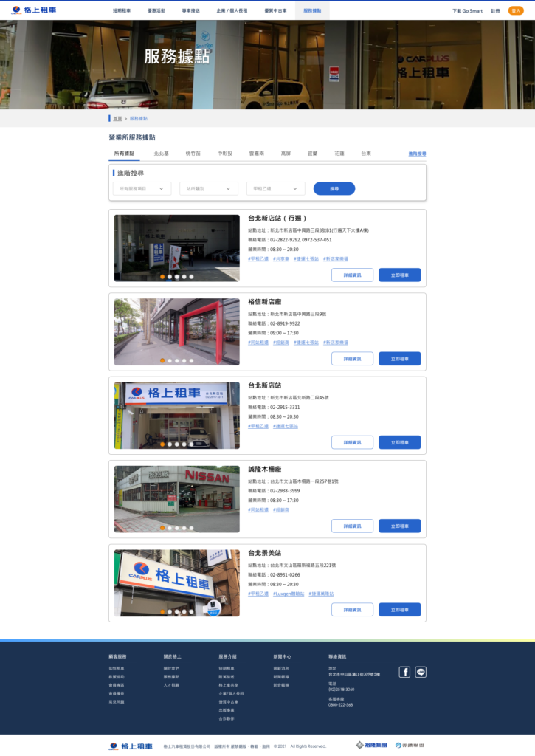The width and height of the screenshot is (535, 756).
Task: Open the LINE icon in footer
Action: click(x=421, y=672)
